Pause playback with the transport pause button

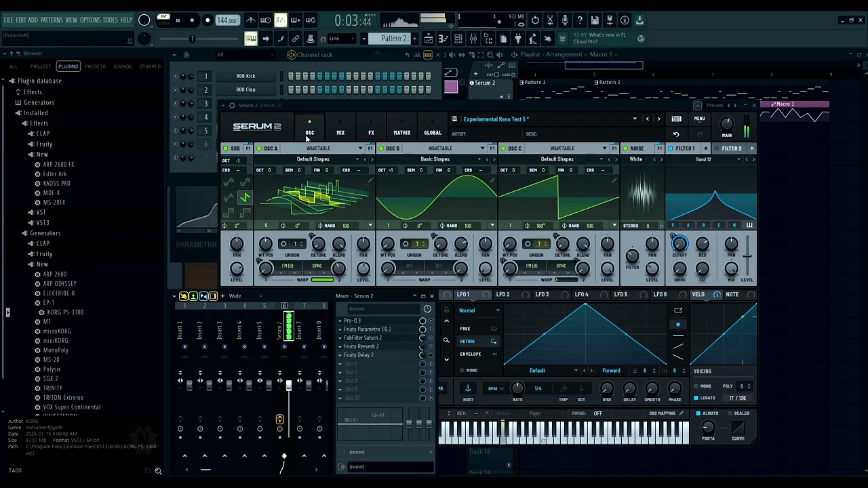click(x=178, y=20)
